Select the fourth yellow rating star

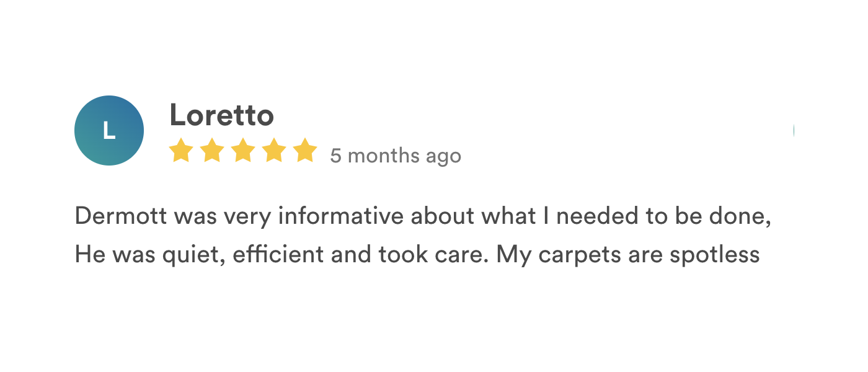point(273,151)
